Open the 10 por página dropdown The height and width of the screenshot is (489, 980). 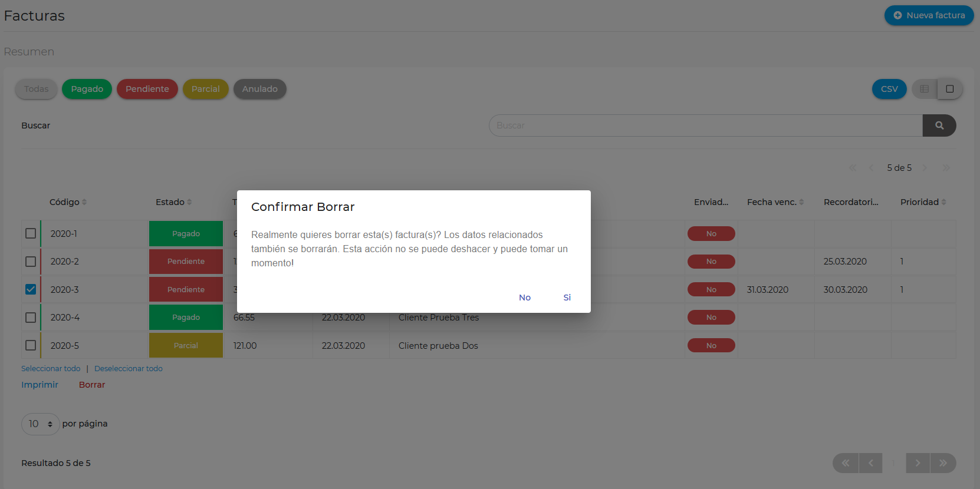click(x=40, y=424)
